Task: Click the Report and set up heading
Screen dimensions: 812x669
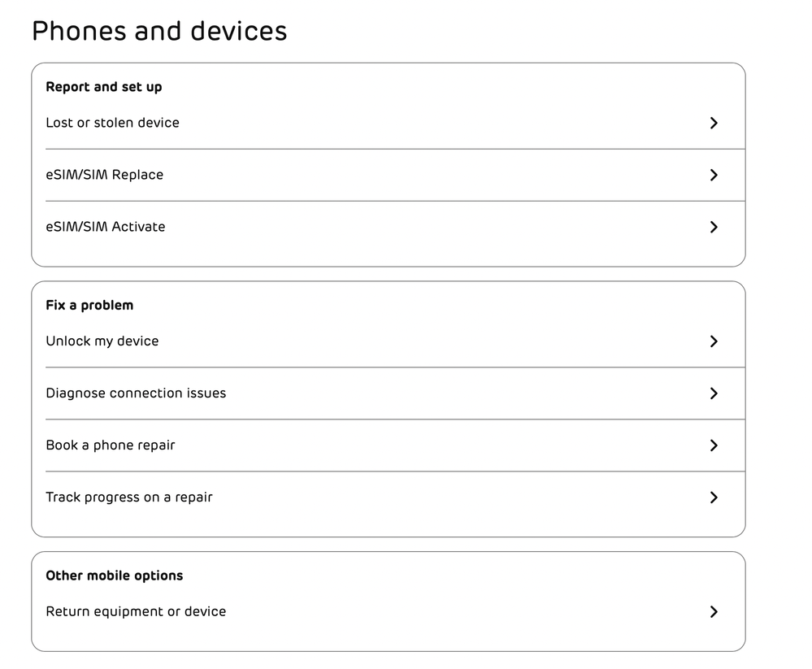Action: pos(103,87)
